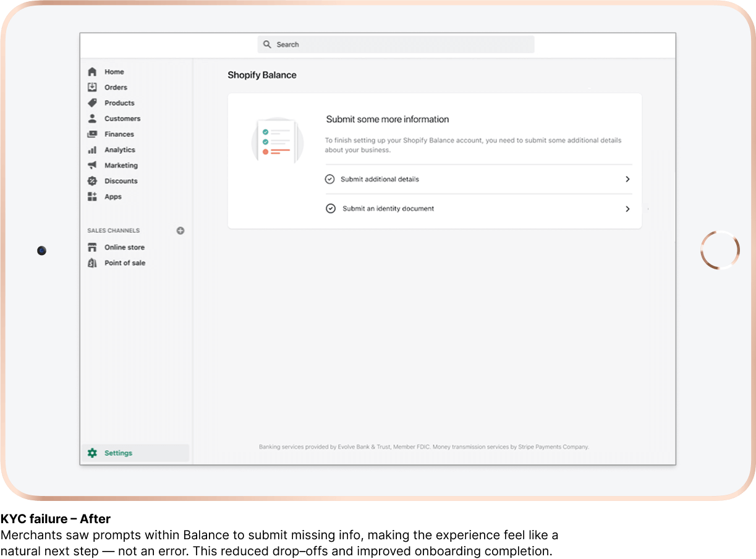Click the Customers person icon
Viewport: 756px width, 559px height.
(x=92, y=118)
